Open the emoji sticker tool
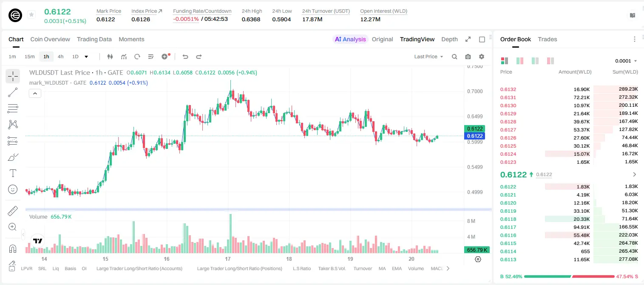Viewport: 644px width, 285px height. 13,189
